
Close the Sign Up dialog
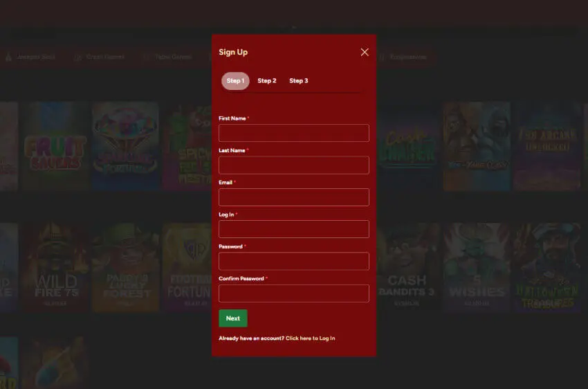click(365, 52)
